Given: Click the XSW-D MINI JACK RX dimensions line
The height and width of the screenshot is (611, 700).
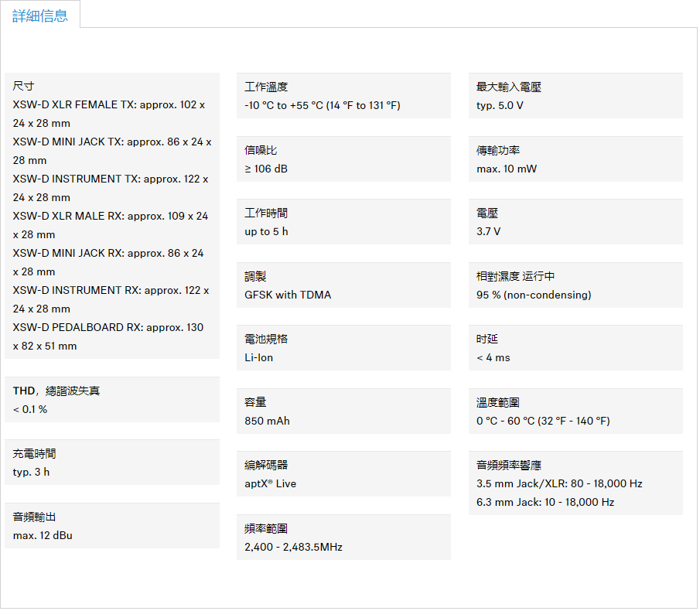Looking at the screenshot, I should (x=108, y=262).
